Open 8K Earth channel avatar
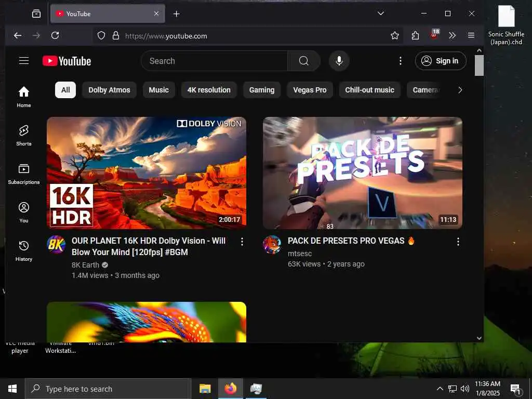 pyautogui.click(x=56, y=245)
